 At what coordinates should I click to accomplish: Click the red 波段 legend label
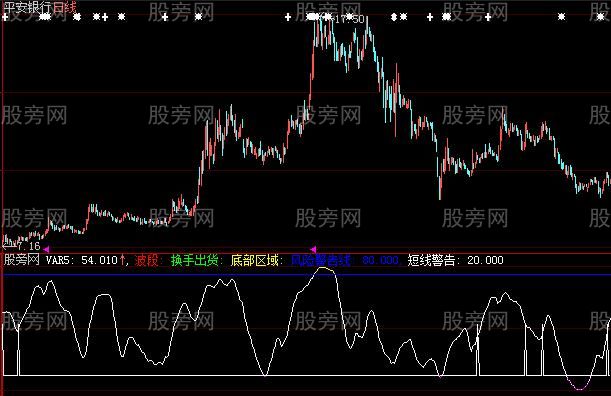click(147, 260)
